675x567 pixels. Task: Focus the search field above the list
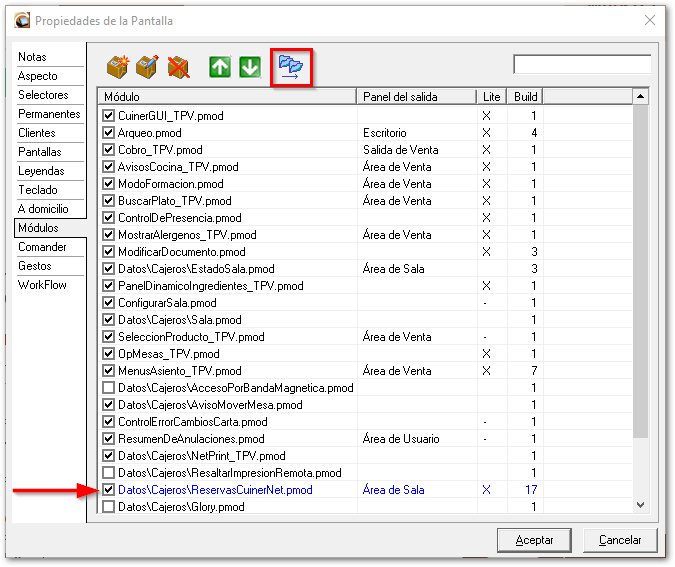(x=582, y=65)
